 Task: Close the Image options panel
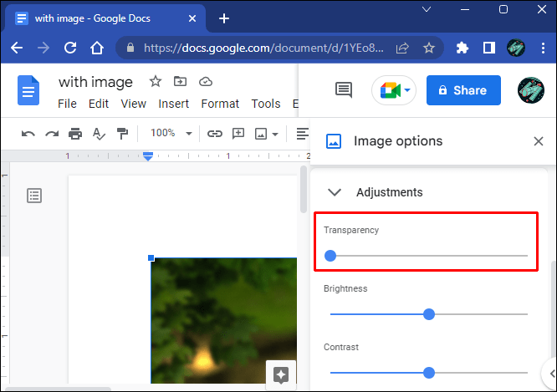click(539, 141)
